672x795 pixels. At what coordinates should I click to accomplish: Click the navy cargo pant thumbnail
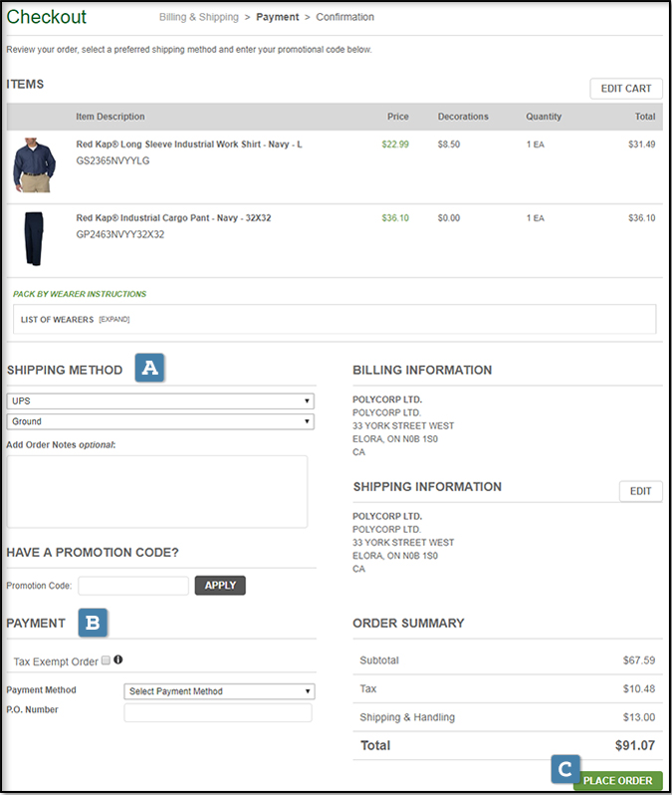[34, 239]
